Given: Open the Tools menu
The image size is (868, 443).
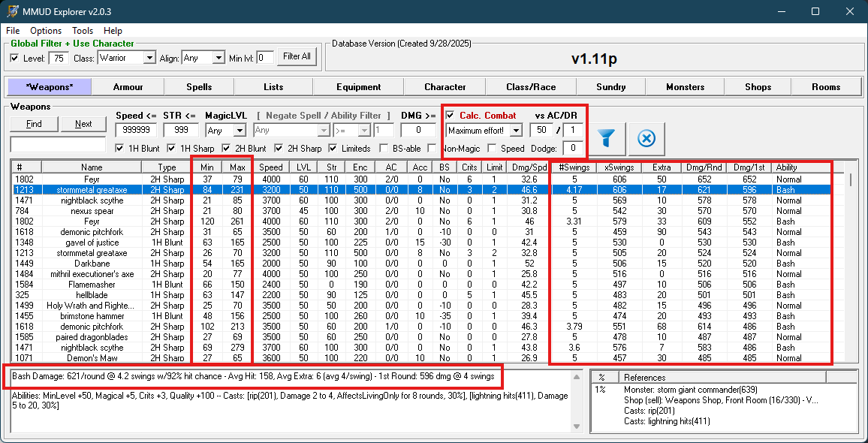Looking at the screenshot, I should coord(83,31).
